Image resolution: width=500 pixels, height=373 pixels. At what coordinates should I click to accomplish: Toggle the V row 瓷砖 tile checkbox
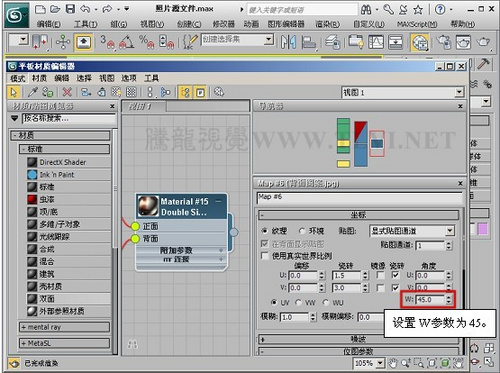click(x=395, y=287)
